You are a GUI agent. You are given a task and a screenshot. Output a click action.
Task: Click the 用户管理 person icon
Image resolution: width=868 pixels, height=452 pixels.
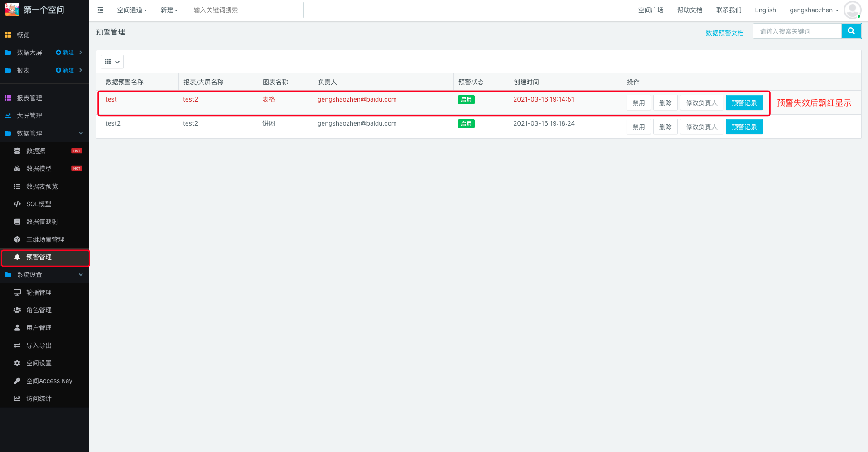17,328
